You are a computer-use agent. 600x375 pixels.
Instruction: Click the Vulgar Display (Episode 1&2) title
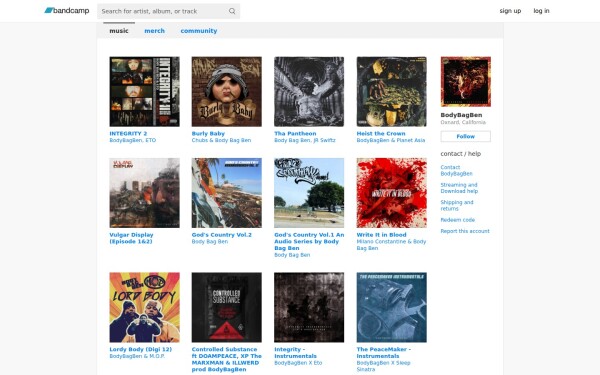[131, 238]
